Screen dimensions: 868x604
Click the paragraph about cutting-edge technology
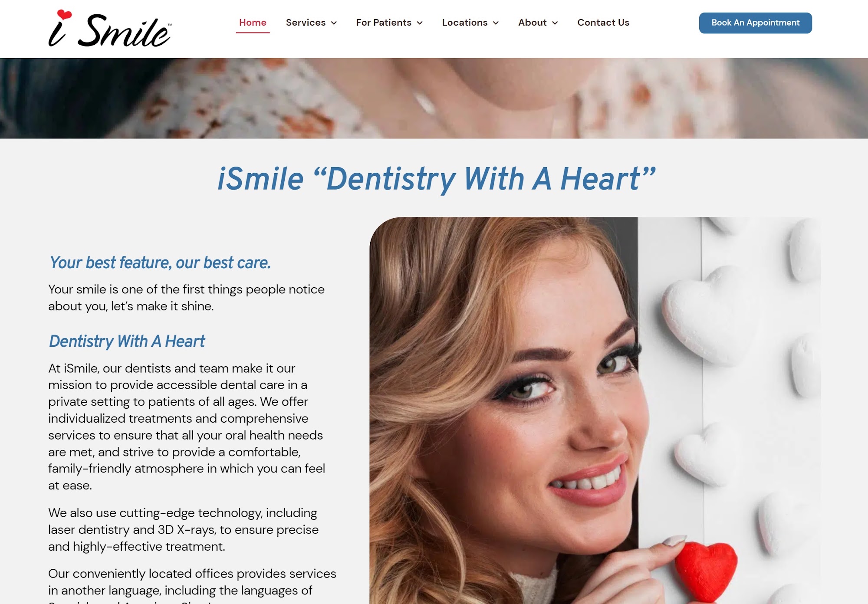click(184, 530)
